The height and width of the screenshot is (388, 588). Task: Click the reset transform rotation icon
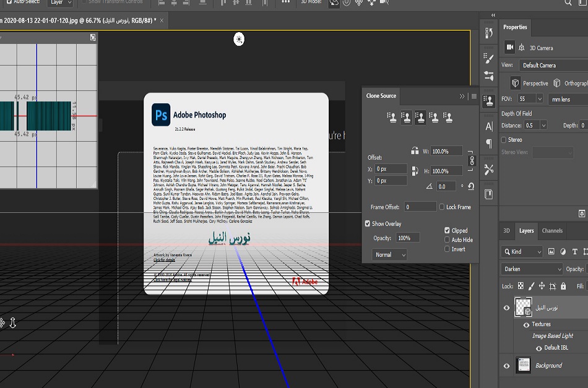471,186
